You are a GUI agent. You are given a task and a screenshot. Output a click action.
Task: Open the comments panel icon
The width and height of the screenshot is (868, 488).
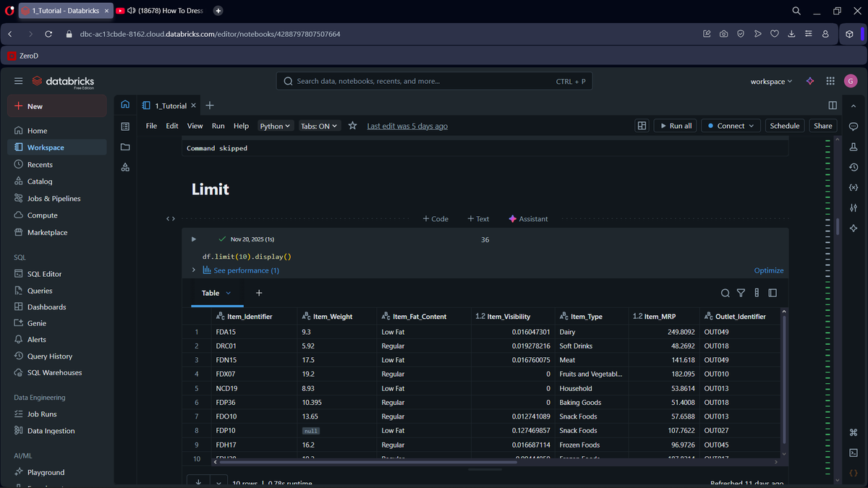[x=854, y=127]
